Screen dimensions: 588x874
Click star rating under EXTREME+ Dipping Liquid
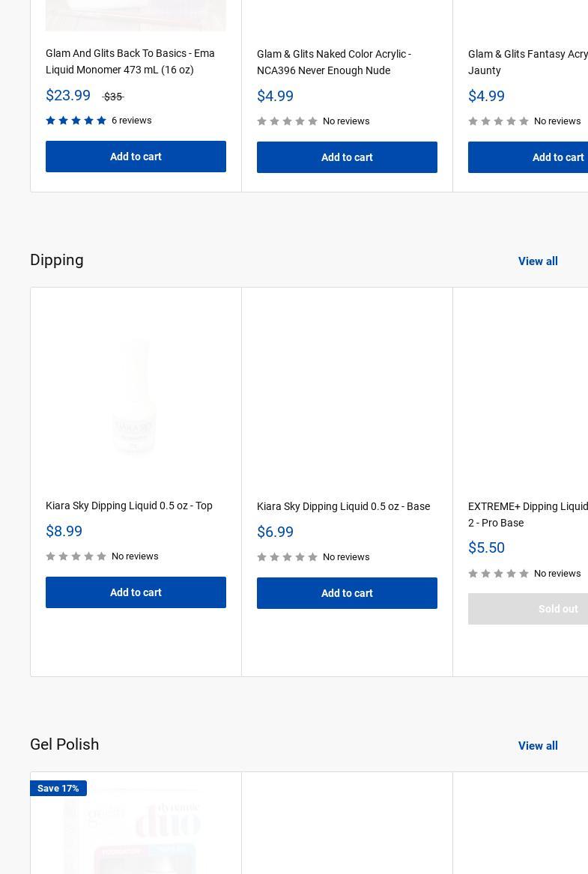click(x=499, y=574)
